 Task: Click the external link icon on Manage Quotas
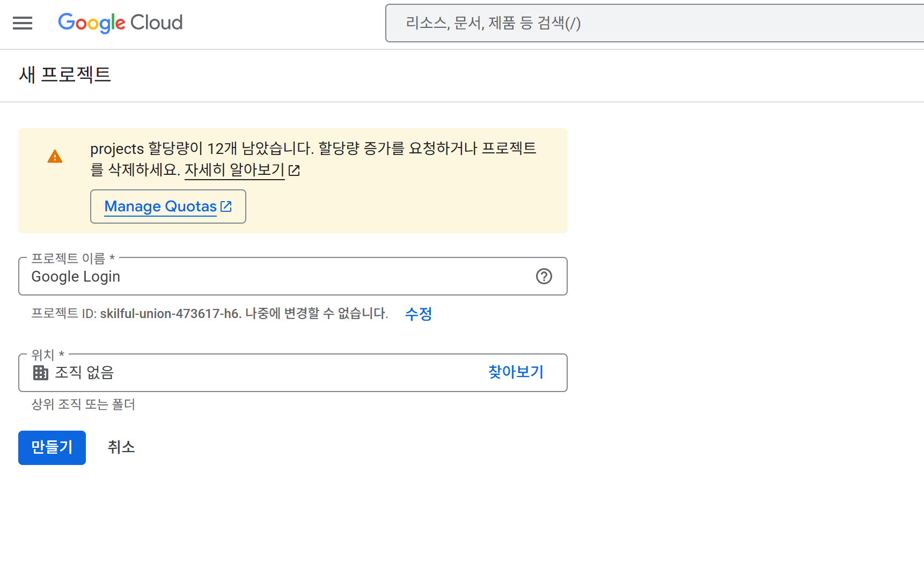pos(226,205)
